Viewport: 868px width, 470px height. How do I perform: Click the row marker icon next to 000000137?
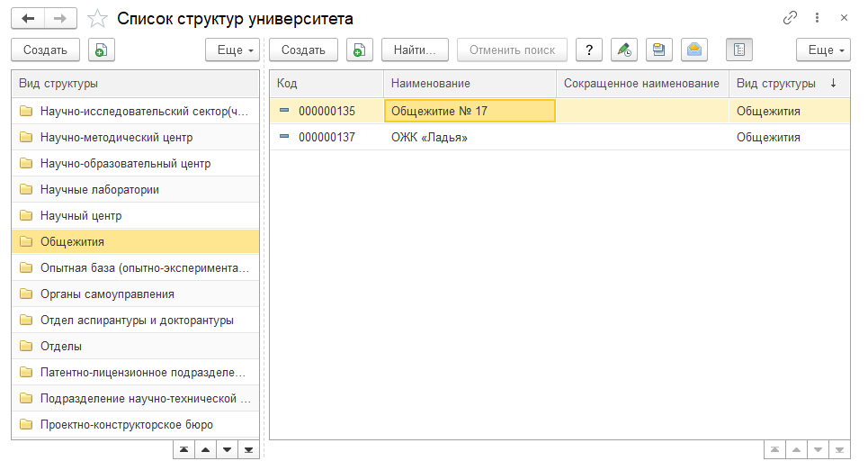[x=284, y=136]
